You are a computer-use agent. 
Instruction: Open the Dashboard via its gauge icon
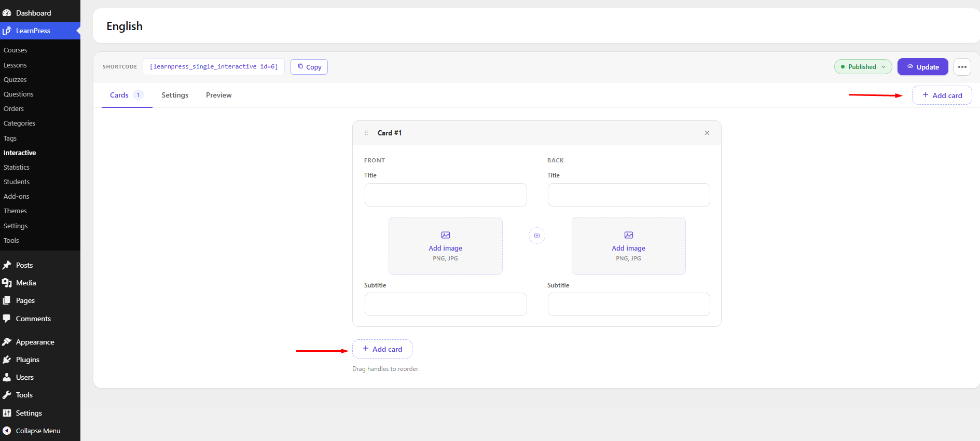(x=7, y=13)
